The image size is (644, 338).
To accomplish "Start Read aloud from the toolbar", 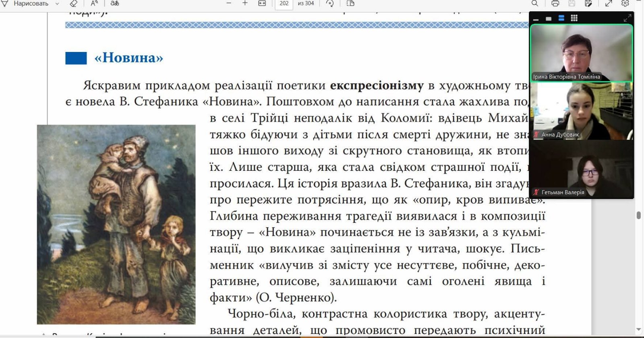I will 94,4.
